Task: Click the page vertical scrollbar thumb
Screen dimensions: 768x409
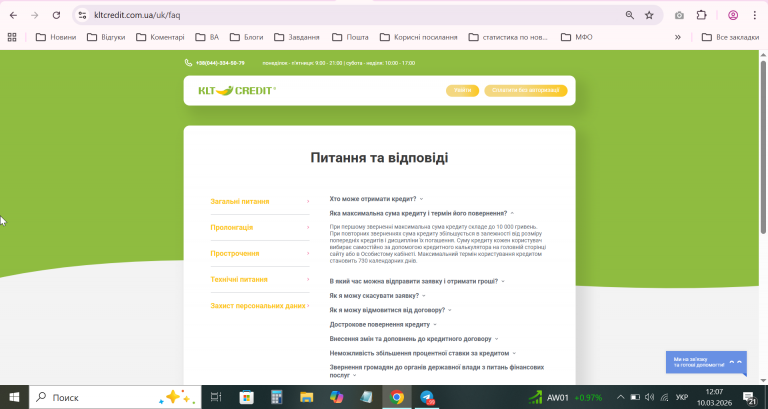Action: click(763, 147)
